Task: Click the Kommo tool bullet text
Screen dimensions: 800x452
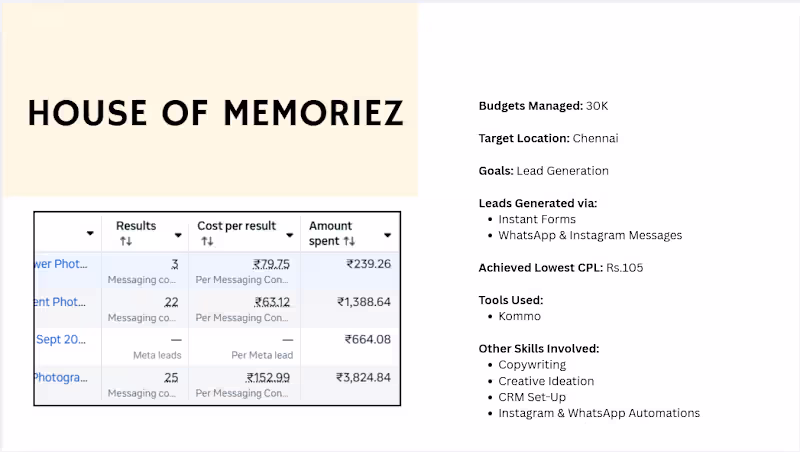Action: coord(519,316)
